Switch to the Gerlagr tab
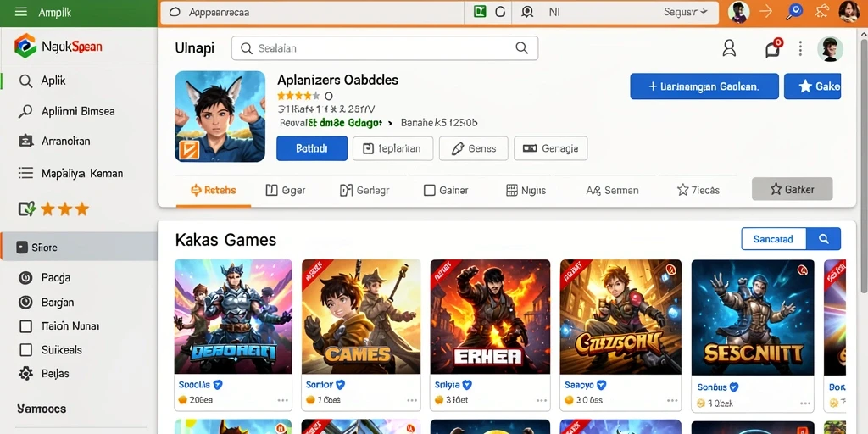The image size is (868, 434). [364, 191]
